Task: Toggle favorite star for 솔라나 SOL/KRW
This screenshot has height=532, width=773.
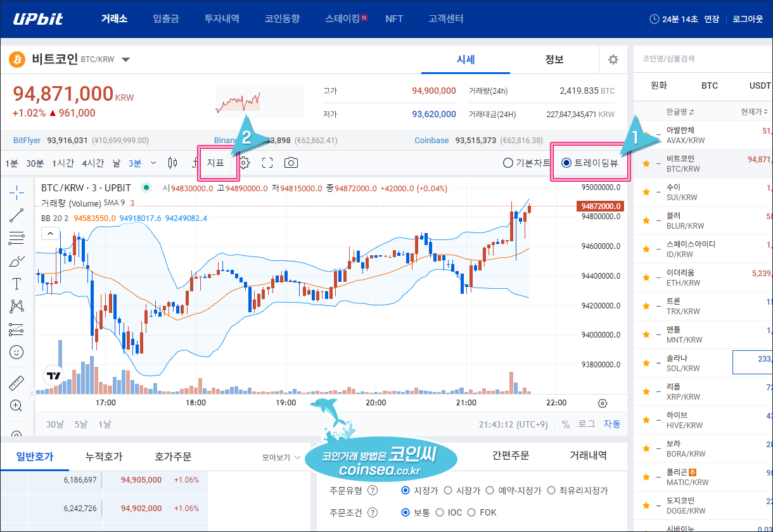Action: pos(646,363)
